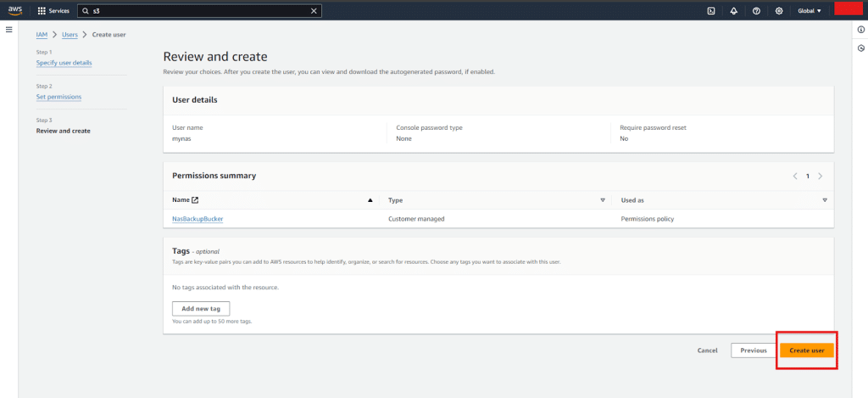Open the notifications bell

coord(733,11)
